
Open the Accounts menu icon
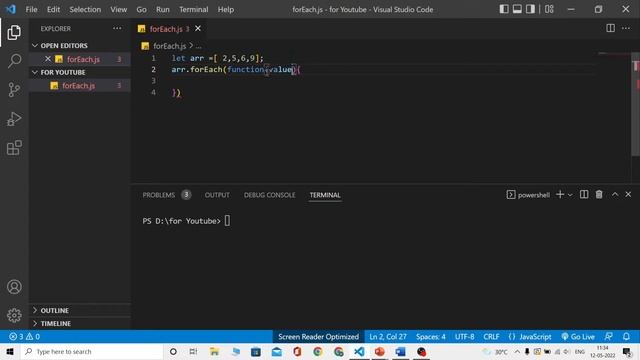tap(14, 287)
